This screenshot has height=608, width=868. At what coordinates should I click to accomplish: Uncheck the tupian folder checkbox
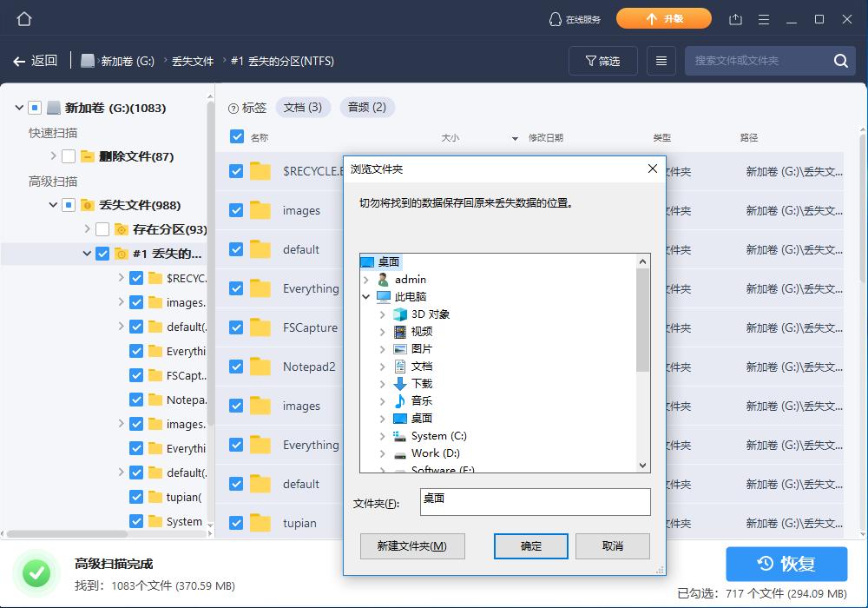click(x=235, y=523)
